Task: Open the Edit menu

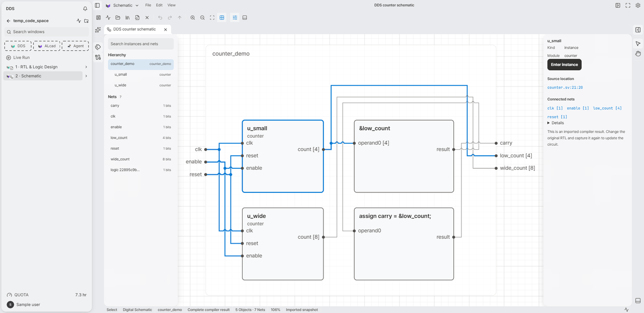Action: pos(159,6)
